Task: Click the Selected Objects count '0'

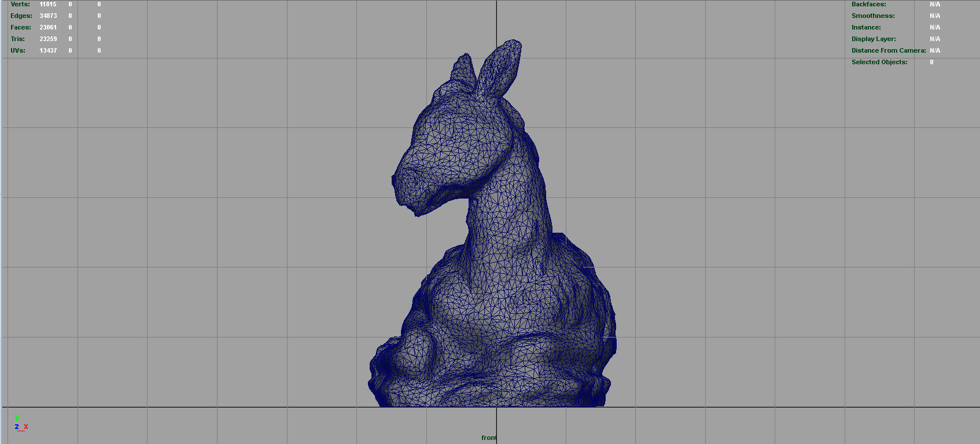Action: tap(931, 62)
